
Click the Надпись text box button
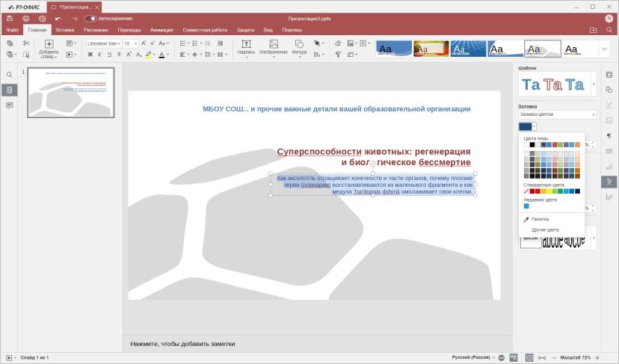pos(246,49)
